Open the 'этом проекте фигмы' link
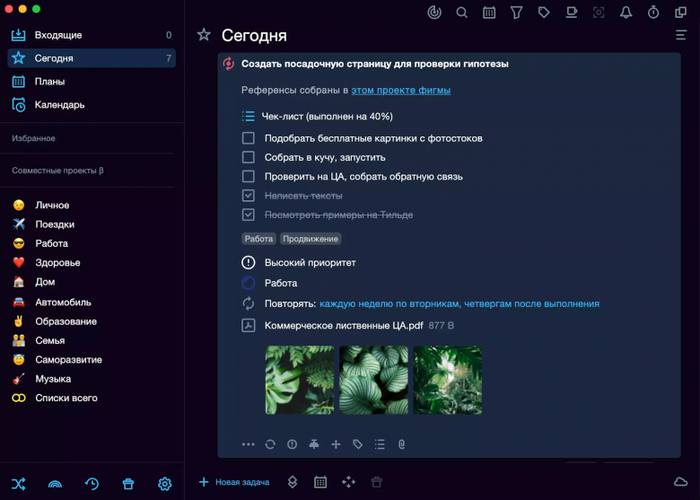 point(400,90)
